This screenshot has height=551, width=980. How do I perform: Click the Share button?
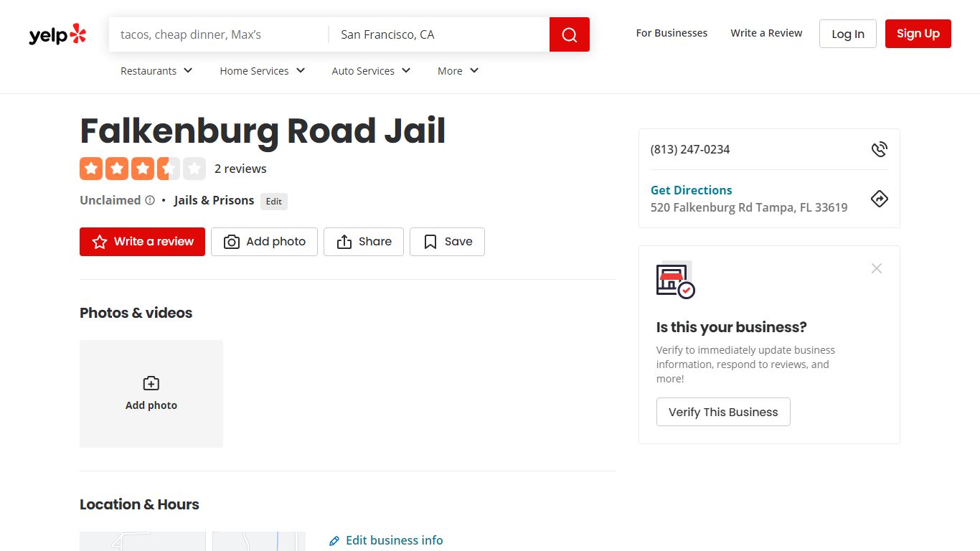click(x=364, y=242)
